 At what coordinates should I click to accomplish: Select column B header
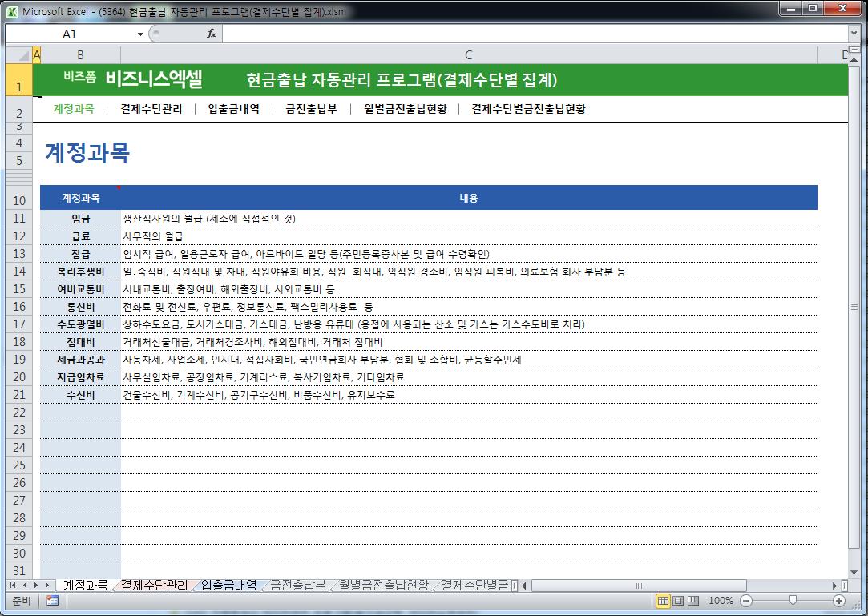click(81, 55)
